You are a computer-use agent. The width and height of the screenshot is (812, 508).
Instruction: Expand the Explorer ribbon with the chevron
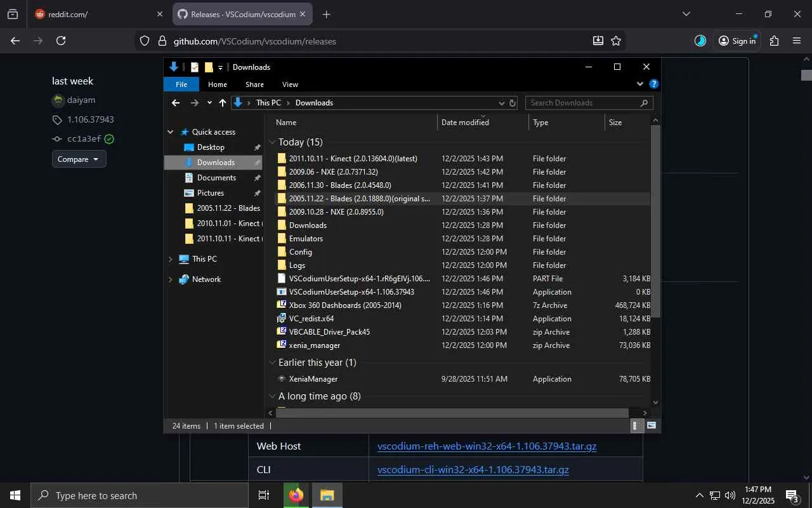(639, 84)
